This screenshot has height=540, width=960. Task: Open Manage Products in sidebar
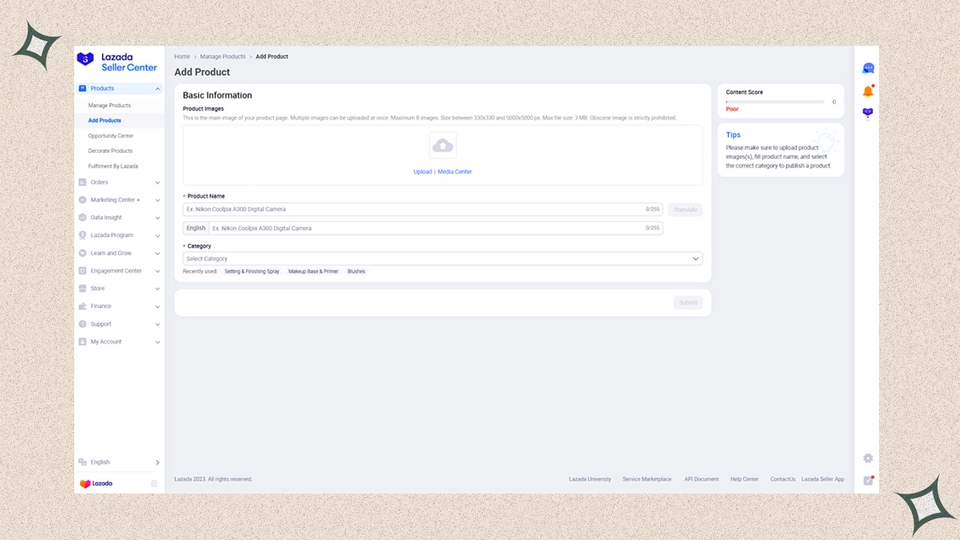(x=109, y=105)
